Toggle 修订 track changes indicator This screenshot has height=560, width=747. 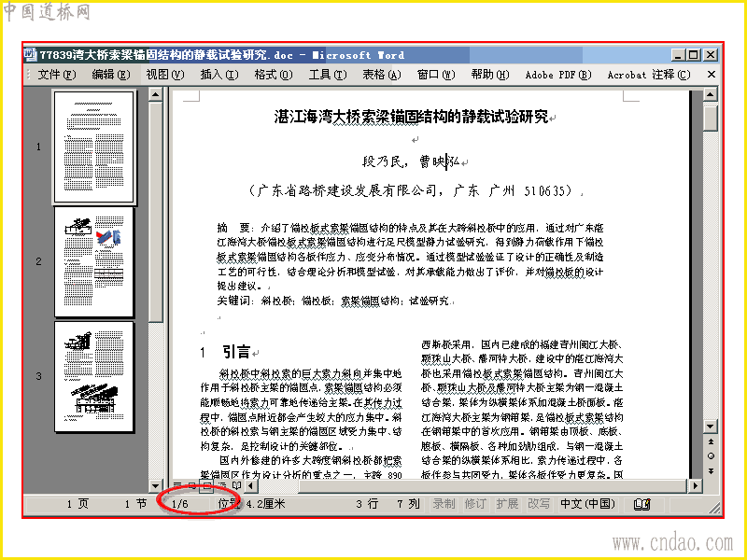point(475,504)
